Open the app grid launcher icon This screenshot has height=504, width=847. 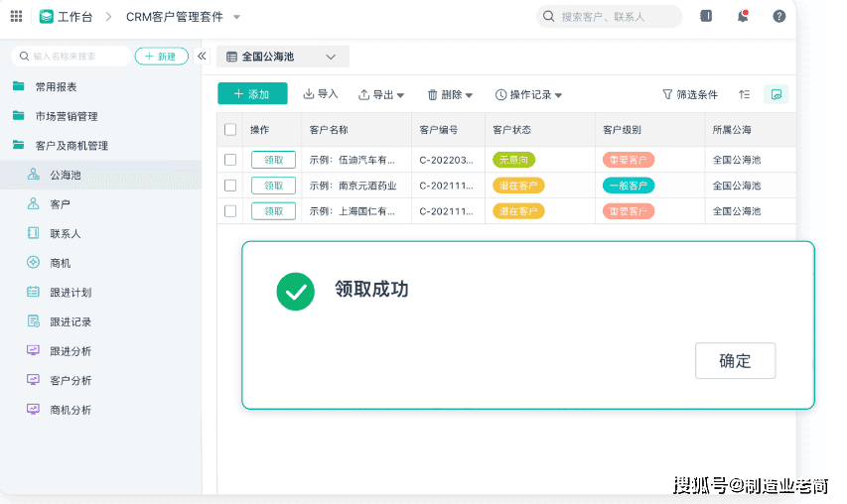pyautogui.click(x=16, y=17)
